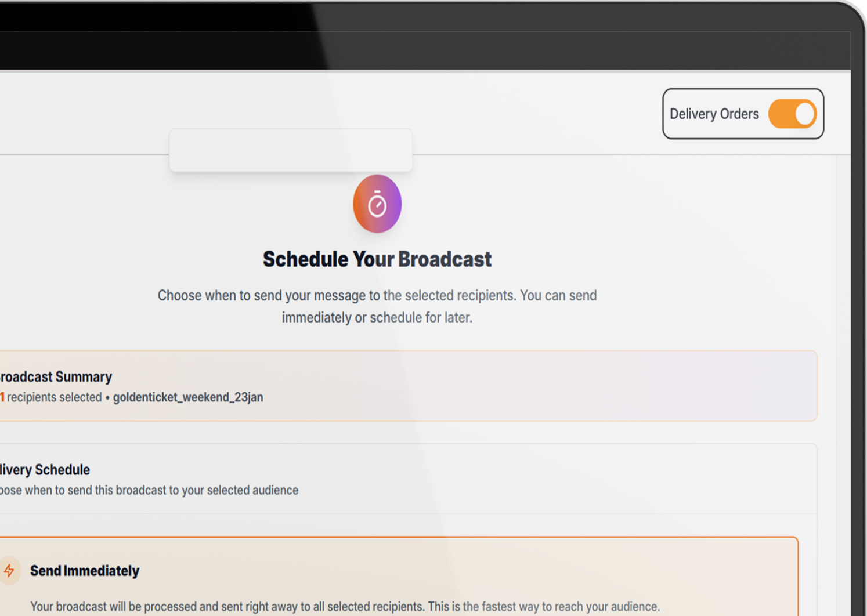
Task: Click the Schedule Your Broadcast heading
Action: pyautogui.click(x=377, y=259)
